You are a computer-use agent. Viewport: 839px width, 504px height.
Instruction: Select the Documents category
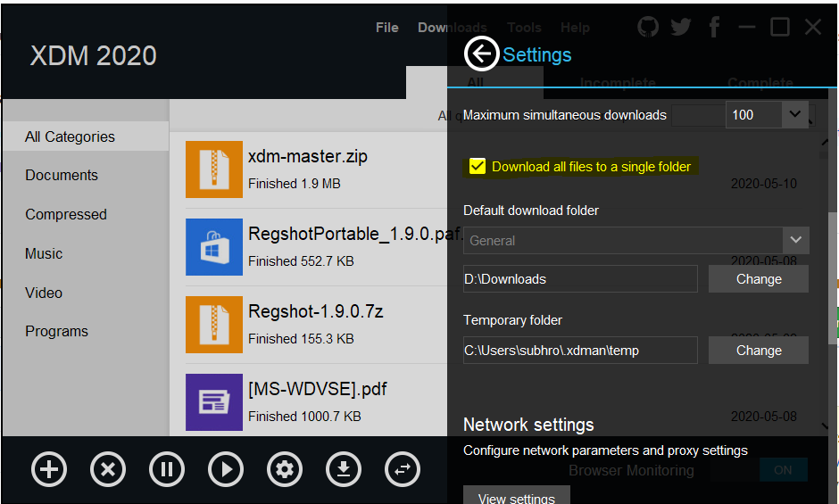pos(62,175)
